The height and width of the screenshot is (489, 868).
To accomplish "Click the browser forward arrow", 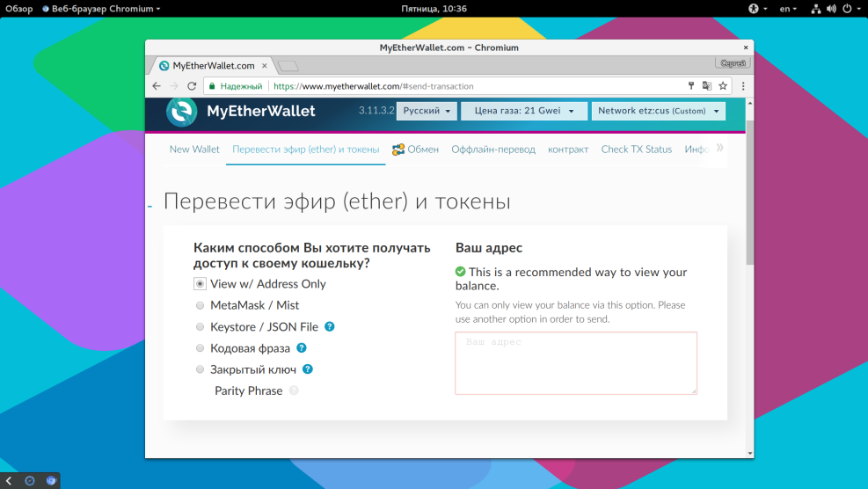I will click(174, 86).
